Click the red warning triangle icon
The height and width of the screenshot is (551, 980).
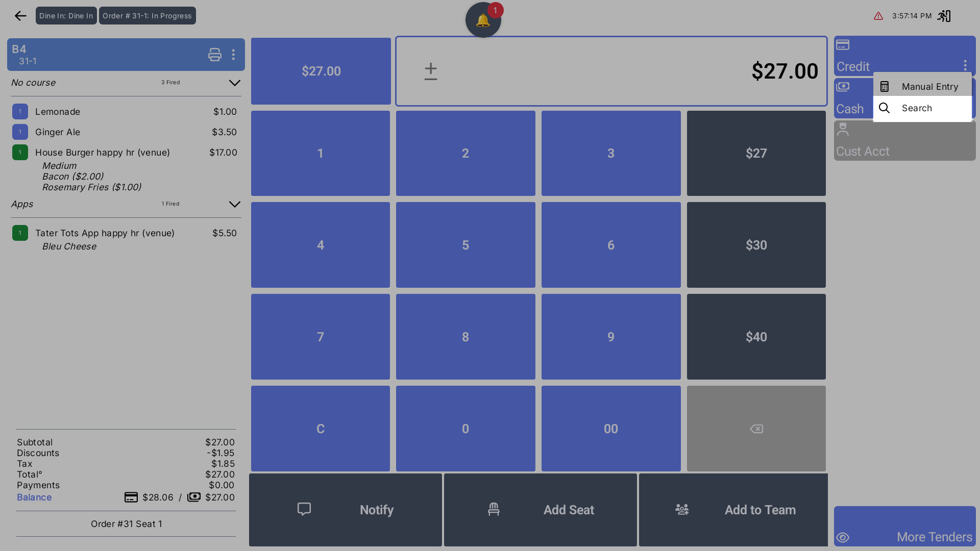click(878, 16)
